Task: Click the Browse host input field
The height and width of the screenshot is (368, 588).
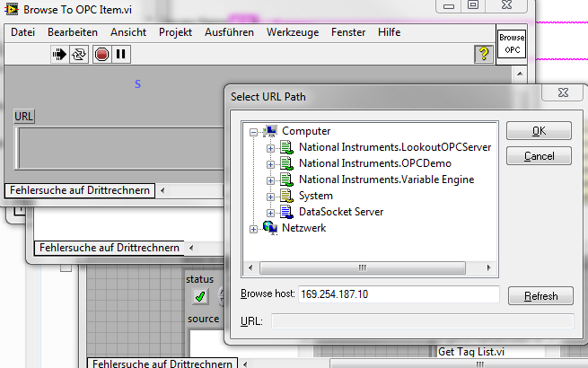Action: 399,294
